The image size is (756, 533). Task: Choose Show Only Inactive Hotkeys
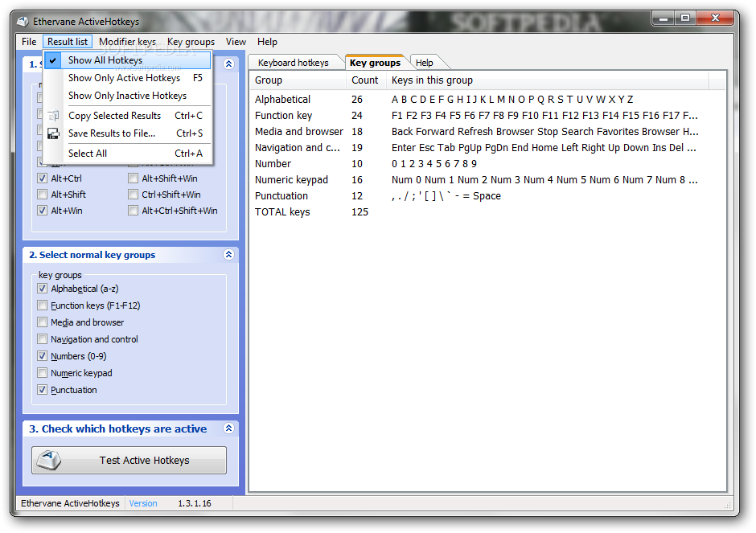coord(128,96)
